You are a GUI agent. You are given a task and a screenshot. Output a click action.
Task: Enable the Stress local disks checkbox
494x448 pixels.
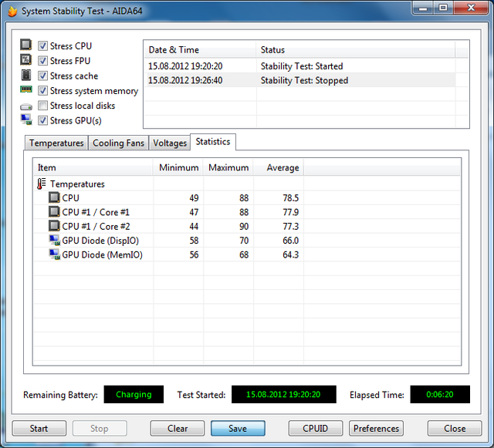coord(43,106)
